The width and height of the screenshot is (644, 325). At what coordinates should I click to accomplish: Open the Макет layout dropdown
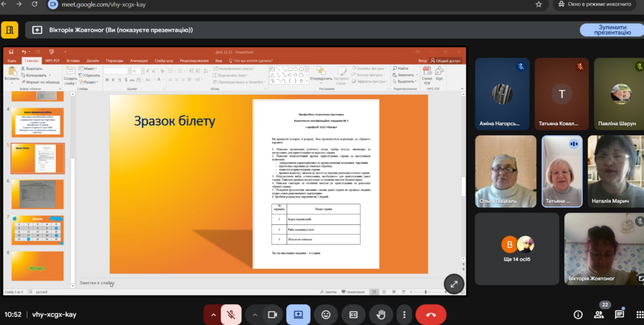pyautogui.click(x=89, y=68)
